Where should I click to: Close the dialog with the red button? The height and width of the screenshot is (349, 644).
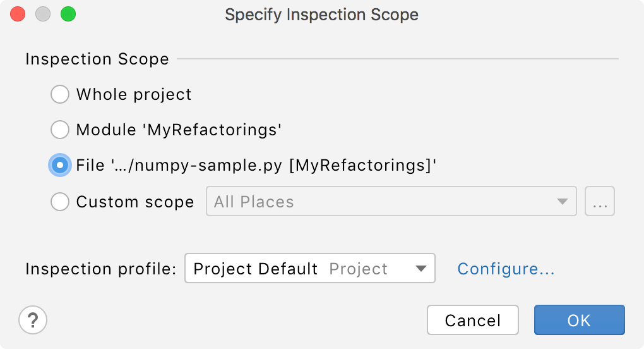click(18, 15)
